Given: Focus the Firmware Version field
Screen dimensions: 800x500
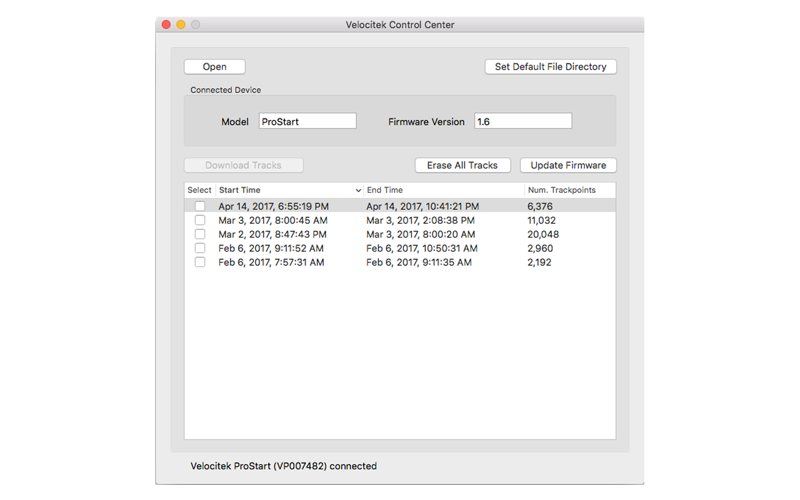Looking at the screenshot, I should [x=522, y=121].
